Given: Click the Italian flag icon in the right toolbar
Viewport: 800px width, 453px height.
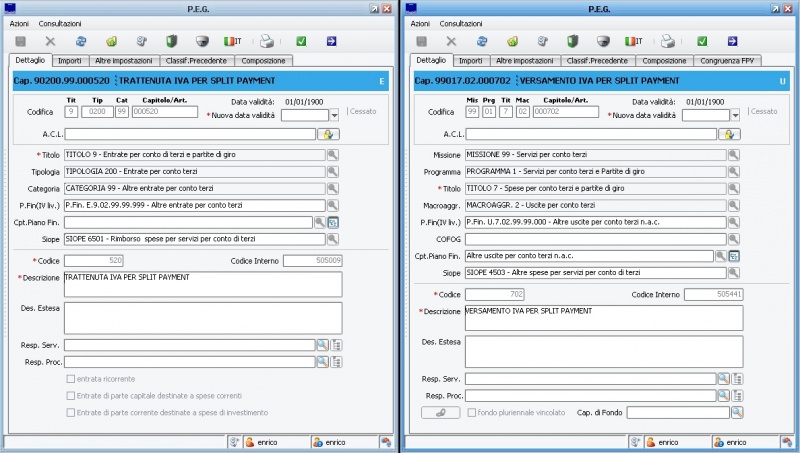Looking at the screenshot, I should click(x=634, y=41).
